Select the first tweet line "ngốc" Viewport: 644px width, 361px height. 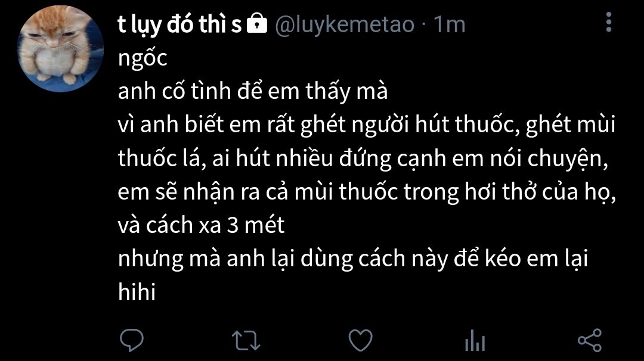pos(143,58)
